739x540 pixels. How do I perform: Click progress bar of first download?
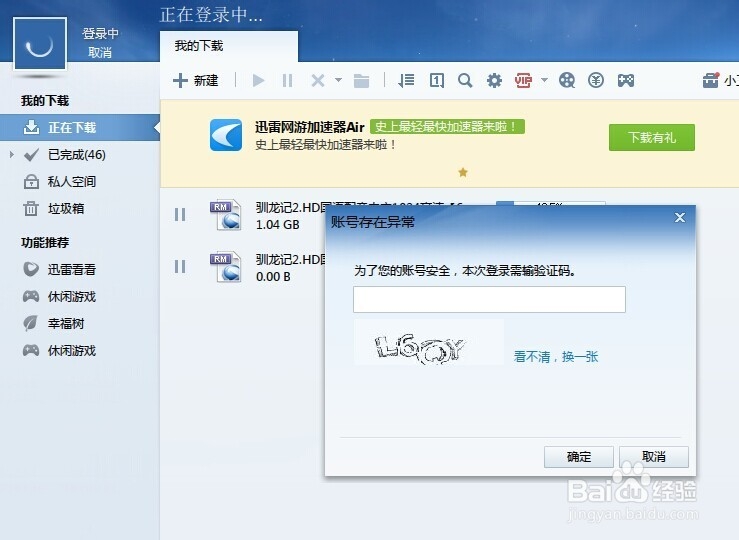coord(550,203)
